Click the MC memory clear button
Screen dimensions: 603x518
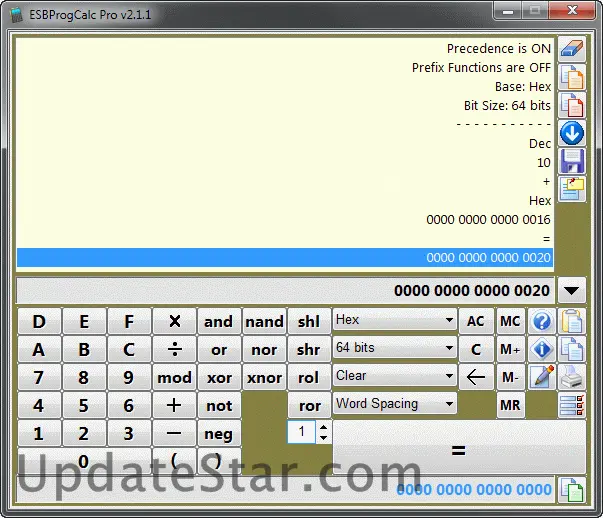[510, 321]
